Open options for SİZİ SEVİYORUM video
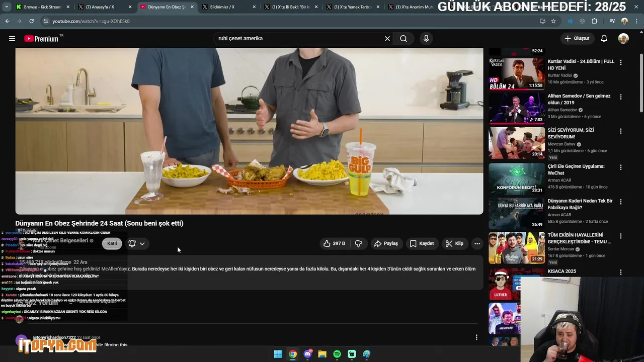Screen dimensions: 644x362 621,131
